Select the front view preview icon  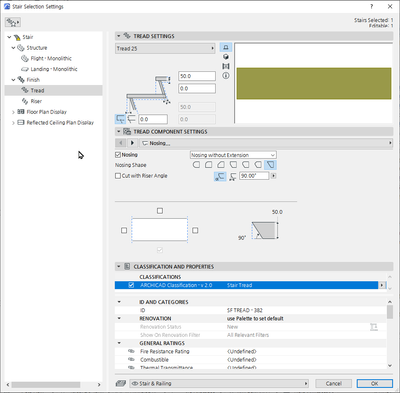click(226, 66)
